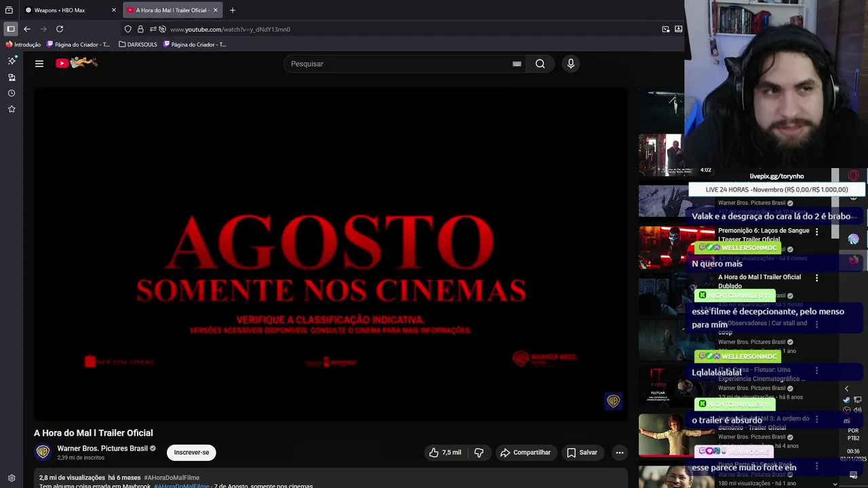Open more actions ellipsis next to Salvar

click(619, 452)
